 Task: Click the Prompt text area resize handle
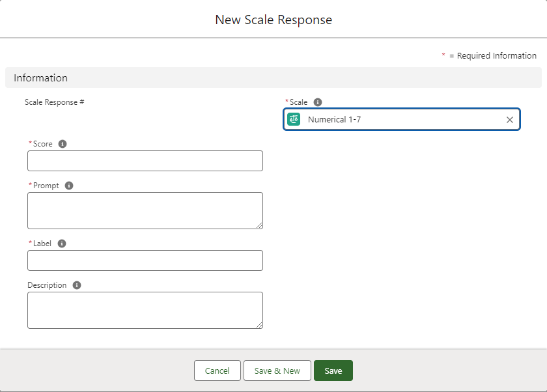[x=259, y=225]
